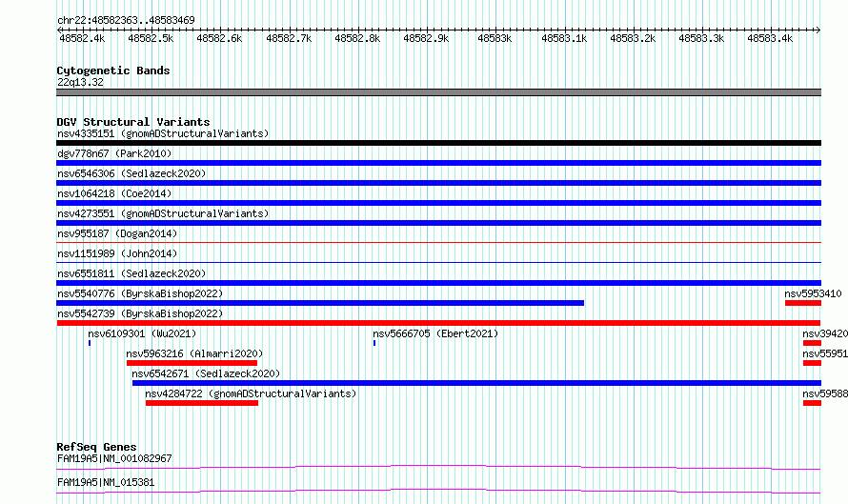Screen dimensions: 848x504
Task: Click the blue bar under nsv1064218
Action: [438, 203]
